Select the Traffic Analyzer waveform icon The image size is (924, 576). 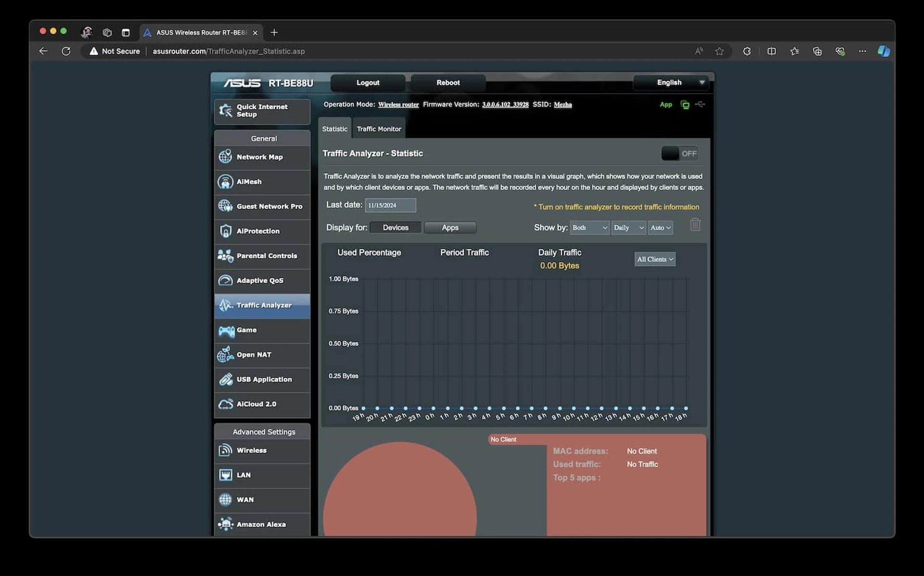(x=225, y=305)
